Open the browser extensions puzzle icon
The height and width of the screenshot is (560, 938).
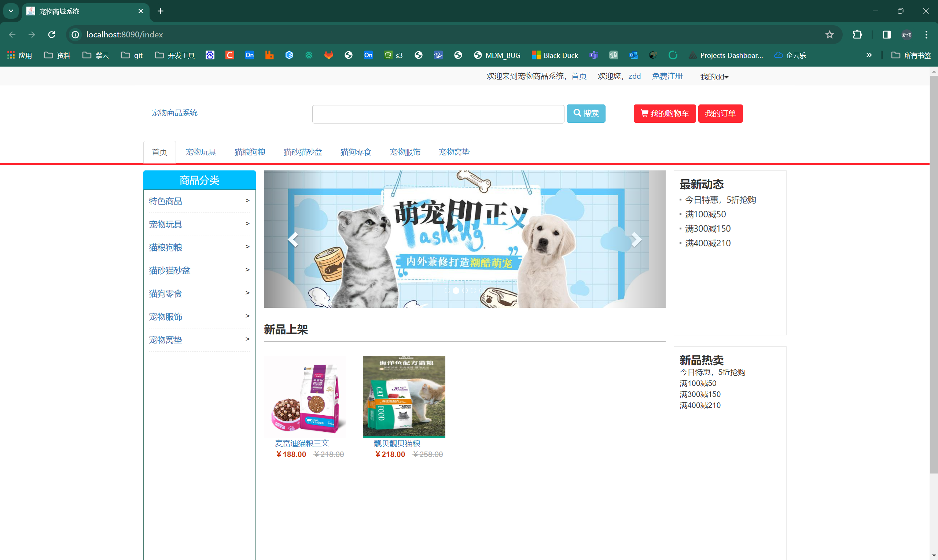[857, 35]
